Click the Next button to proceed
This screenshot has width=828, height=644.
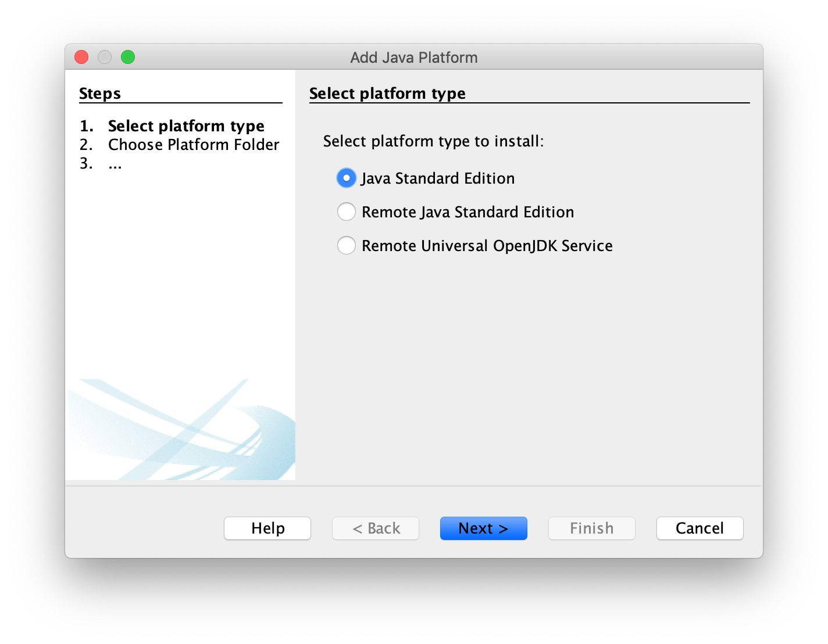[483, 528]
